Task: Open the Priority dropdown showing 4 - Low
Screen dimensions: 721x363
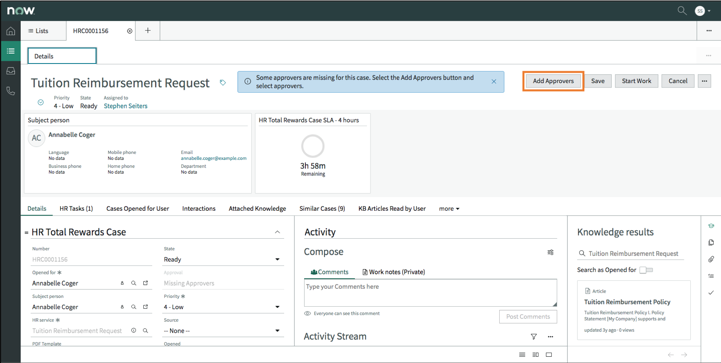Action: click(x=223, y=307)
